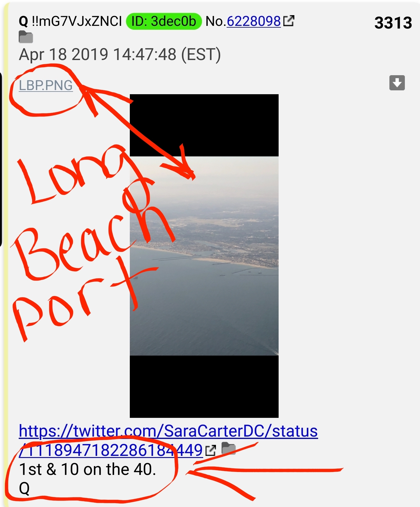Select the 3313 post counter

point(393,23)
